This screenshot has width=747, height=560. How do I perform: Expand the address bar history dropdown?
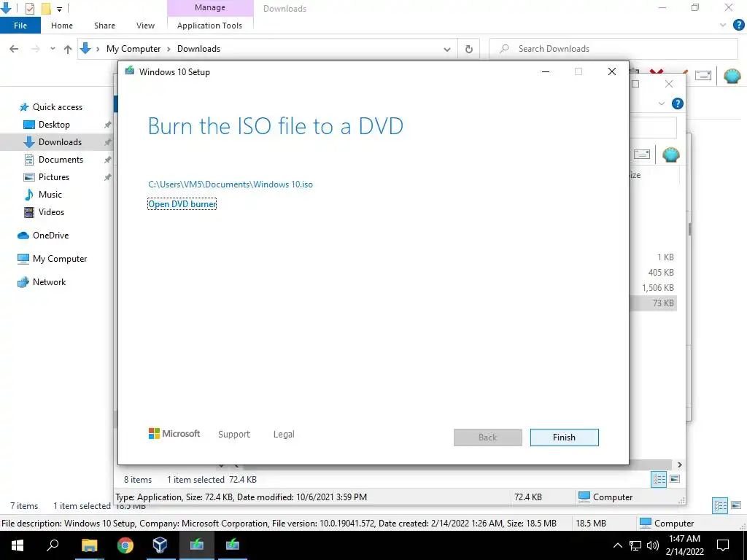click(x=447, y=49)
